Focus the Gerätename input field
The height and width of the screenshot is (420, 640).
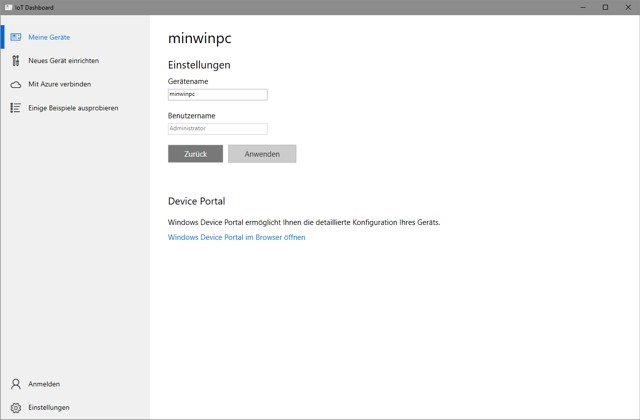(x=218, y=94)
